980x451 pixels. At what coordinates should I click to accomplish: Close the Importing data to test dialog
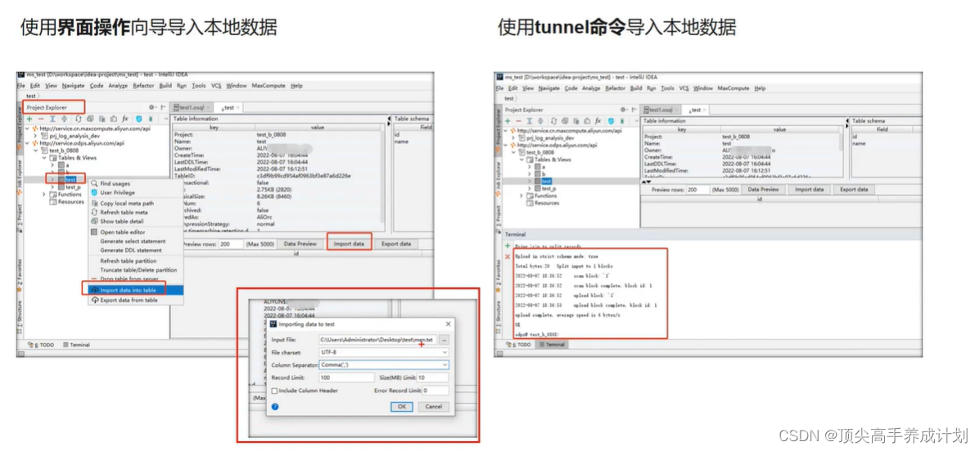[448, 324]
